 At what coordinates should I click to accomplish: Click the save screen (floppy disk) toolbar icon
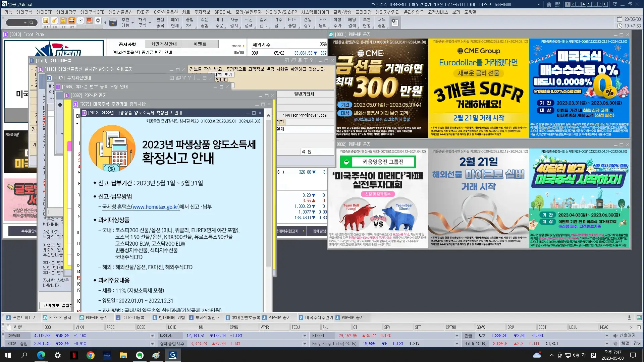[x=46, y=20]
